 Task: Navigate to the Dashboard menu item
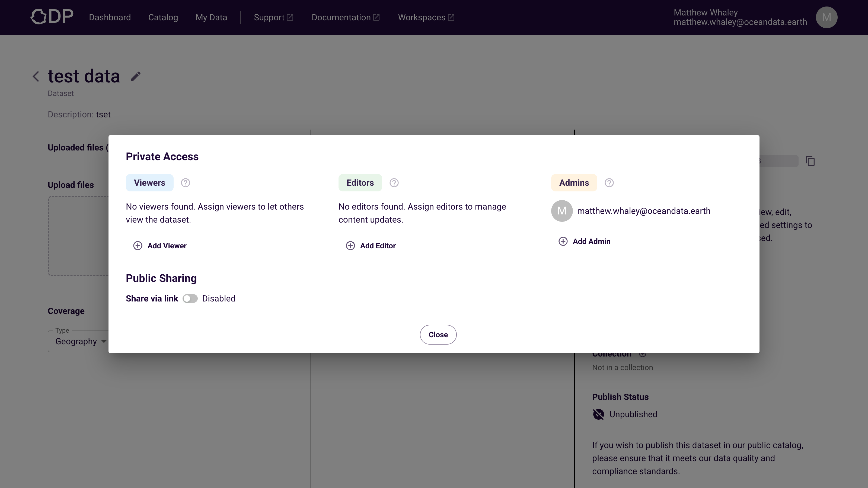coord(110,17)
